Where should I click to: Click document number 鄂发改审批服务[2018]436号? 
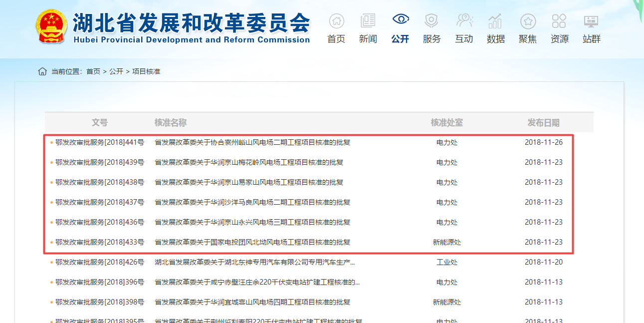point(100,222)
